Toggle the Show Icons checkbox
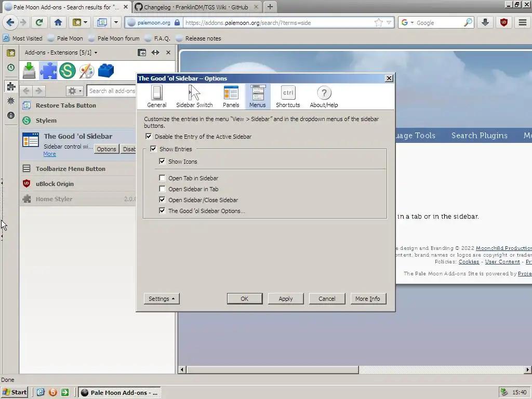This screenshot has width=532, height=399. coord(162,162)
